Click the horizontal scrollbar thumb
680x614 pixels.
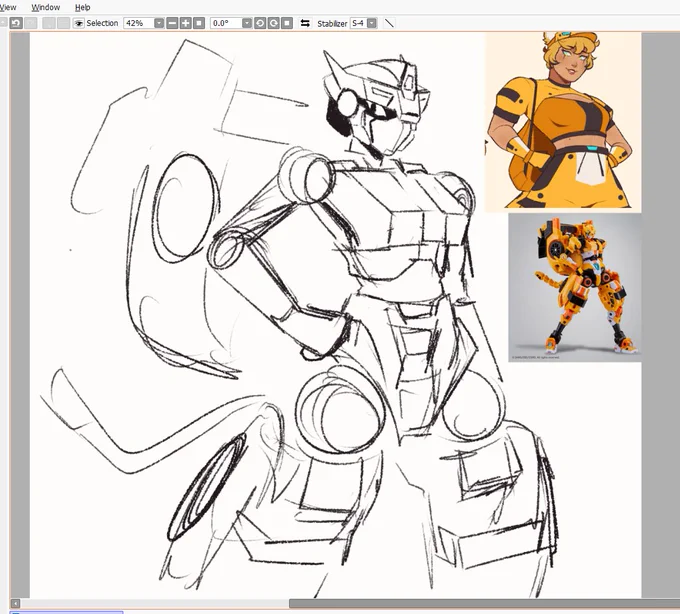coord(484,603)
